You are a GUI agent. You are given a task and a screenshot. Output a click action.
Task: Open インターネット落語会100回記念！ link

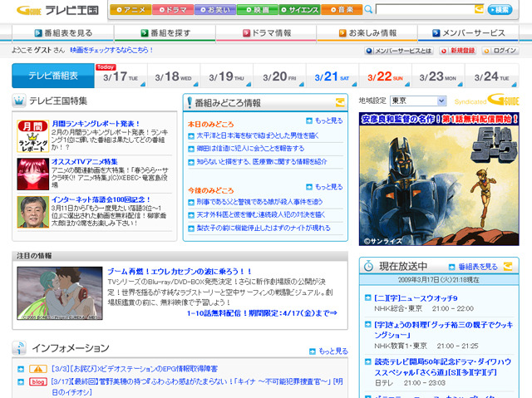coord(101,199)
